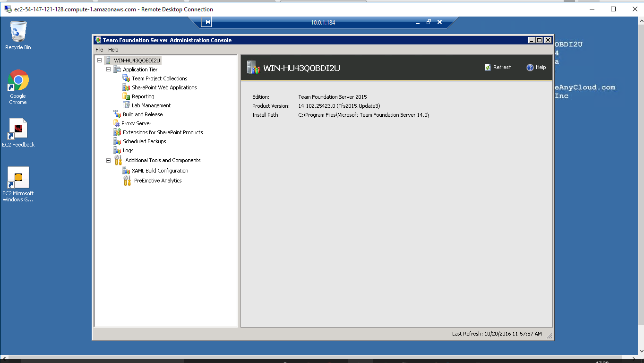Open the Help menu in menu bar
This screenshot has width=644, height=363.
tap(113, 50)
